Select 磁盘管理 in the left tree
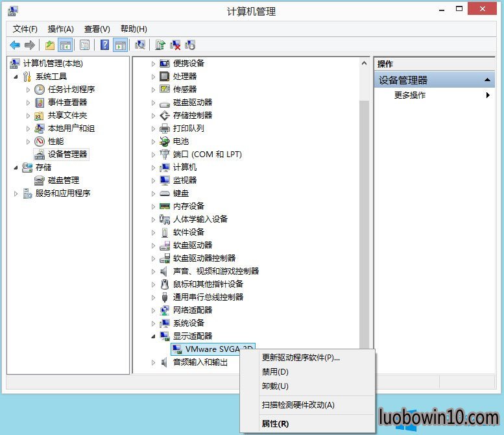 pyautogui.click(x=63, y=180)
